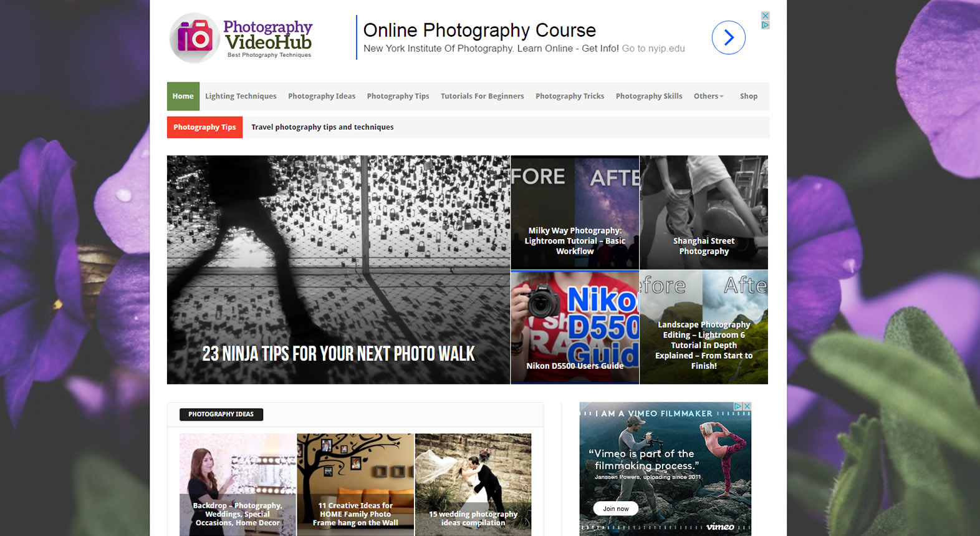Open AdChoices icon on top banner ad
Image resolution: width=980 pixels, height=536 pixels.
766,25
